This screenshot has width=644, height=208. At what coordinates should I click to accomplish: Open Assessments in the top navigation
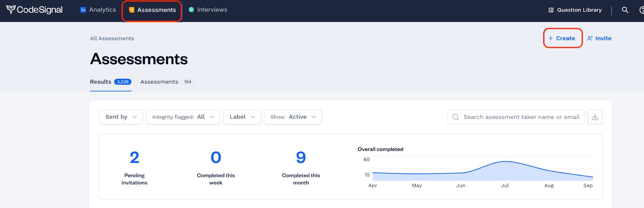pos(152,10)
